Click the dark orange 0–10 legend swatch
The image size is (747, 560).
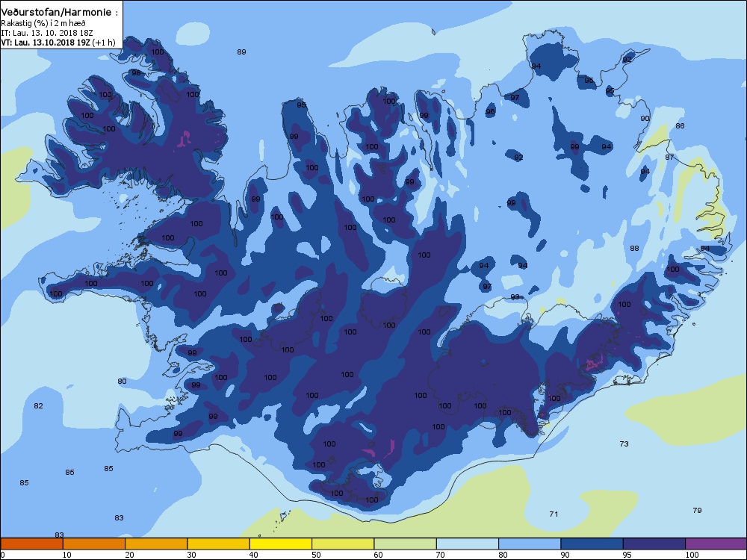(x=32, y=544)
